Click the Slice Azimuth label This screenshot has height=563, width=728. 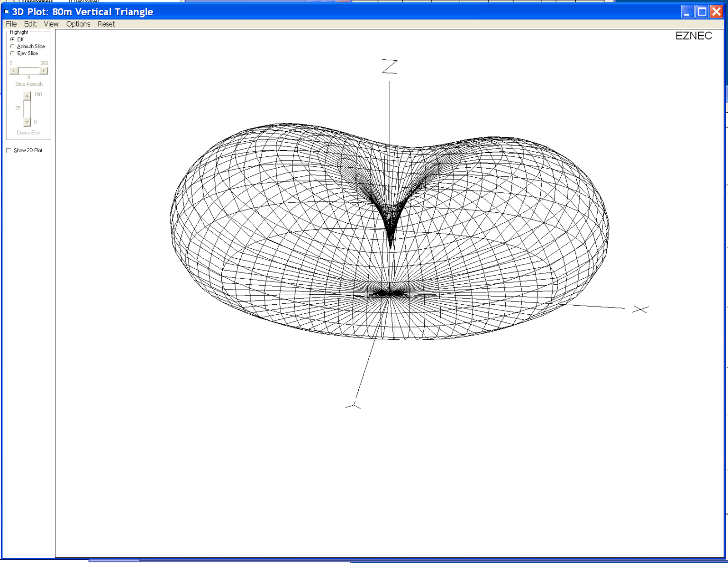(x=29, y=84)
